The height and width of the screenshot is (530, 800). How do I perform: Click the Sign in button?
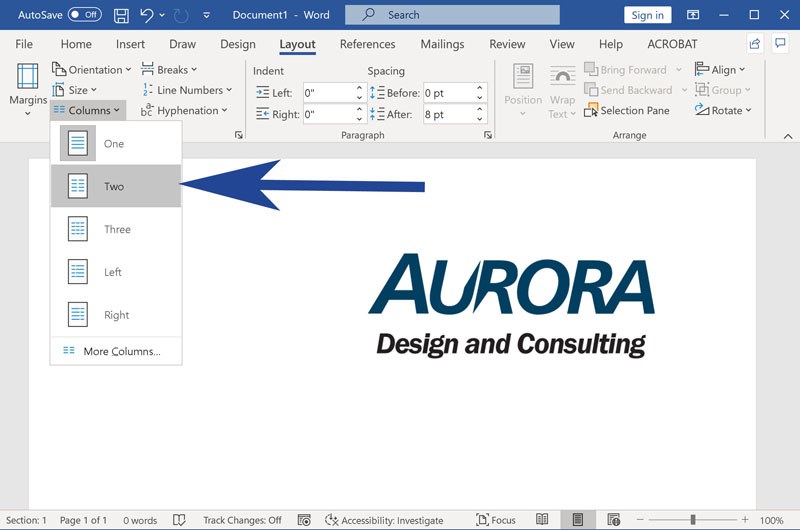click(x=647, y=15)
